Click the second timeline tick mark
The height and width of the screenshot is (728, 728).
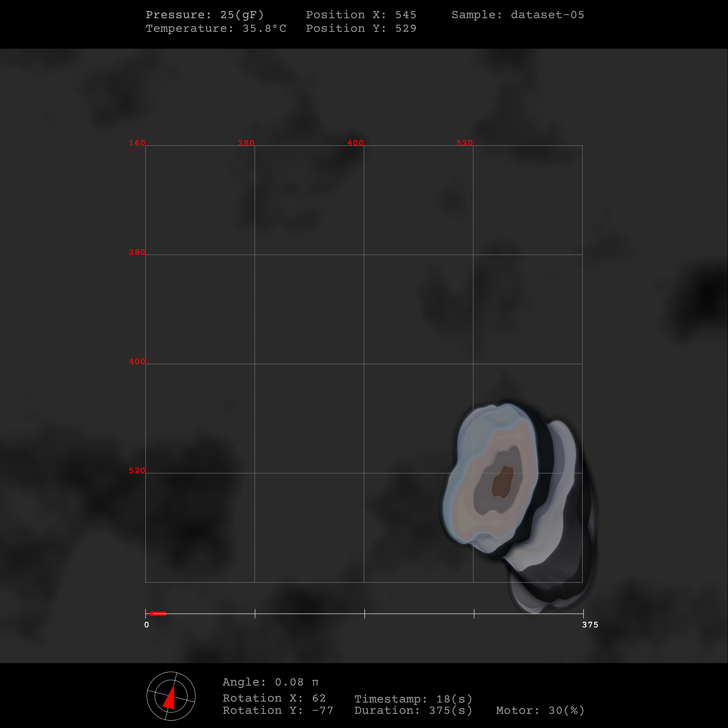coord(255,613)
